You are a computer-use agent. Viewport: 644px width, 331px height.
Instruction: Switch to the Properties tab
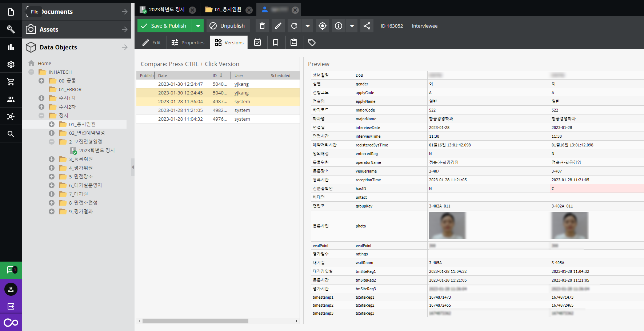click(188, 43)
